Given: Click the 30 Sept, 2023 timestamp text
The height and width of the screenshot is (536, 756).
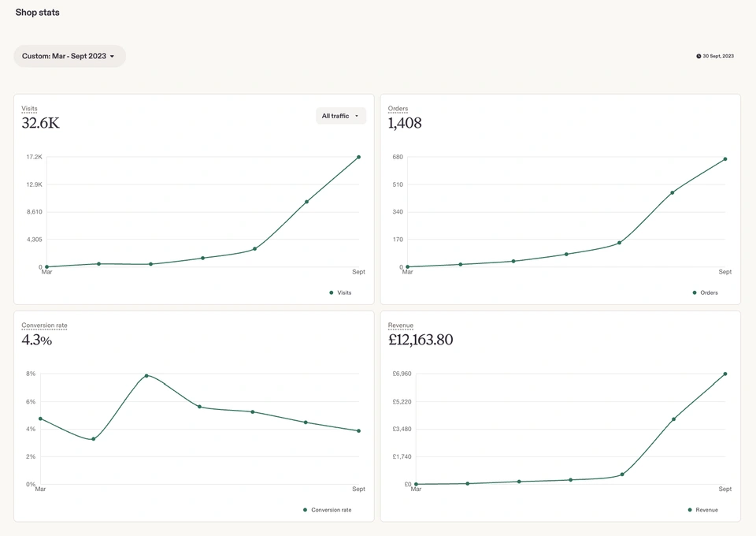Looking at the screenshot, I should [718, 57].
